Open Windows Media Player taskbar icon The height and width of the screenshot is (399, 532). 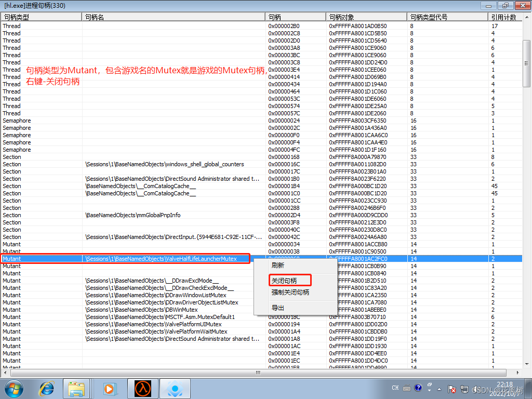coord(110,389)
